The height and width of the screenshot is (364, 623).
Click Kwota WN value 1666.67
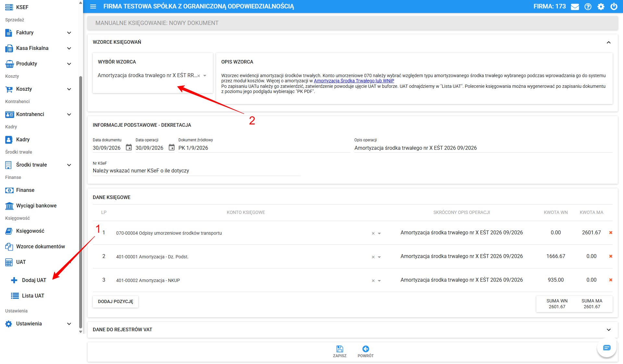point(556,256)
